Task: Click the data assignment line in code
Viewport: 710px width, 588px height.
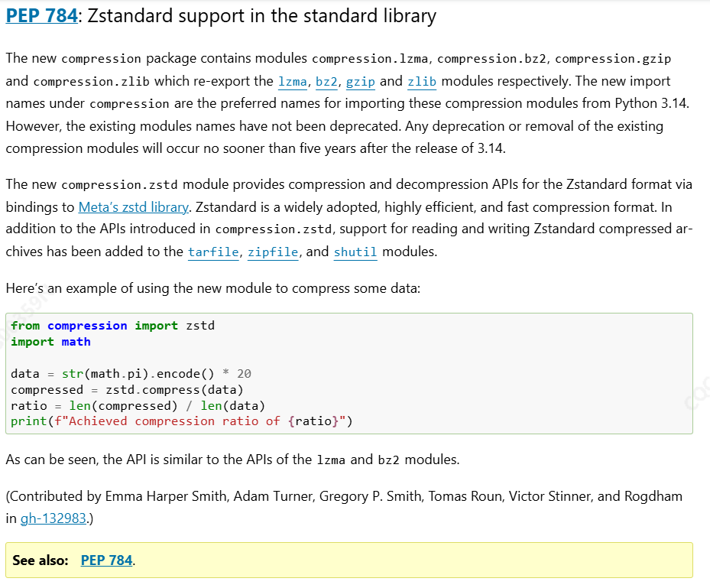Action: [131, 374]
